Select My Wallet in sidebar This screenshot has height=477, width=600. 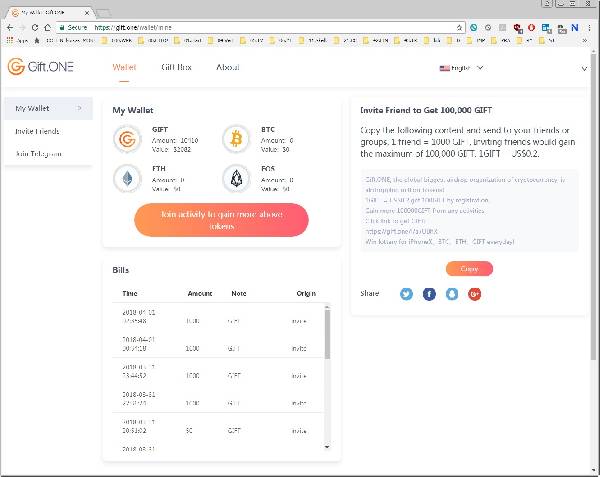click(49, 108)
